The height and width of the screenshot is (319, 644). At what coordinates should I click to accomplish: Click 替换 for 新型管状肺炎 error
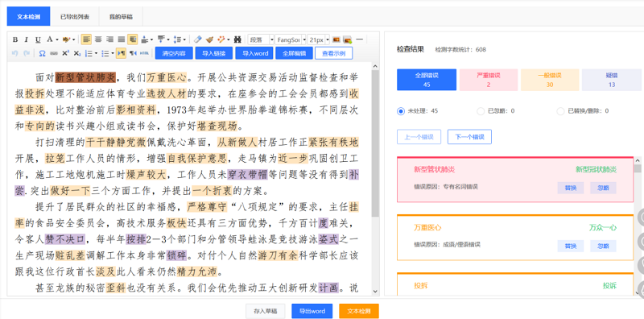coord(571,188)
